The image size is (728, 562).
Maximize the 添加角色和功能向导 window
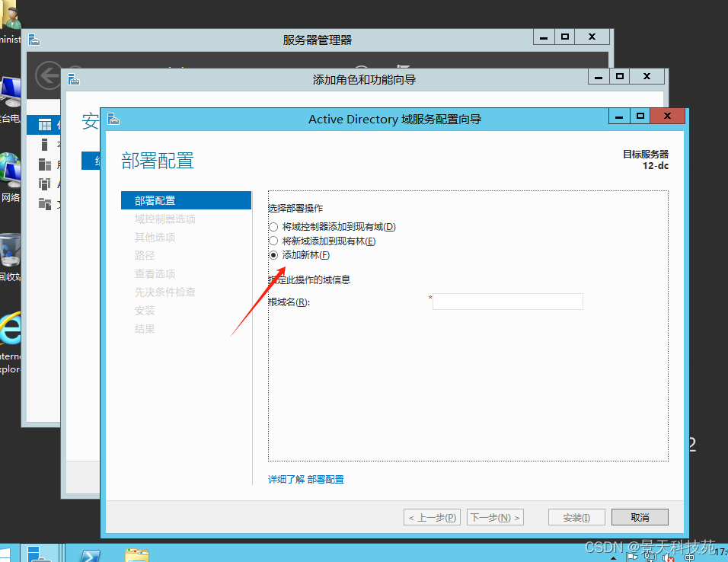tap(620, 77)
